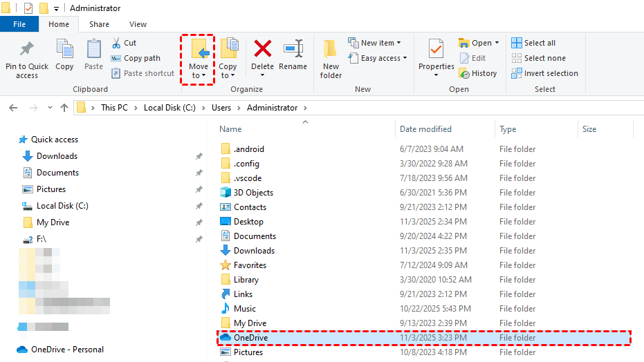Click Invert selection button
Viewport: 644px width, 362px height.
[x=544, y=73]
